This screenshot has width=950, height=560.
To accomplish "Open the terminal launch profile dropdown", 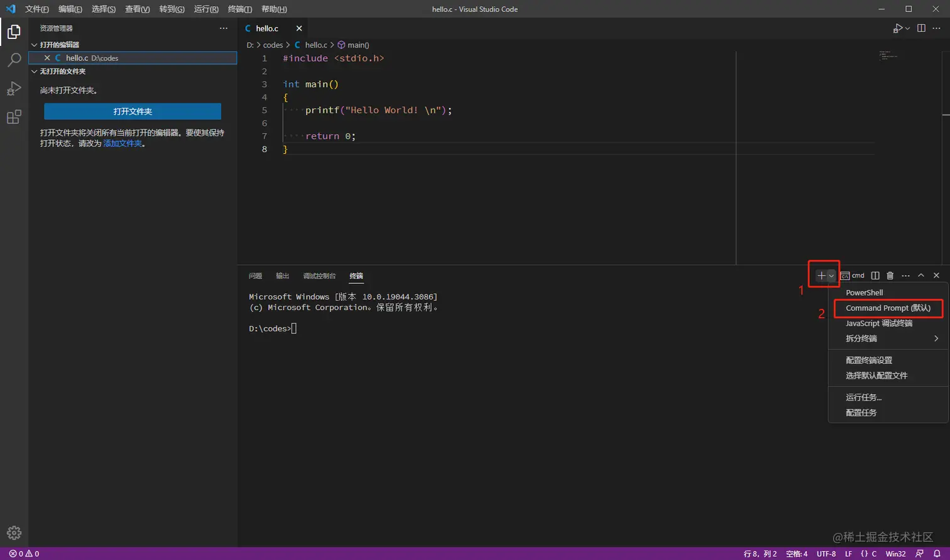I will pos(831,276).
